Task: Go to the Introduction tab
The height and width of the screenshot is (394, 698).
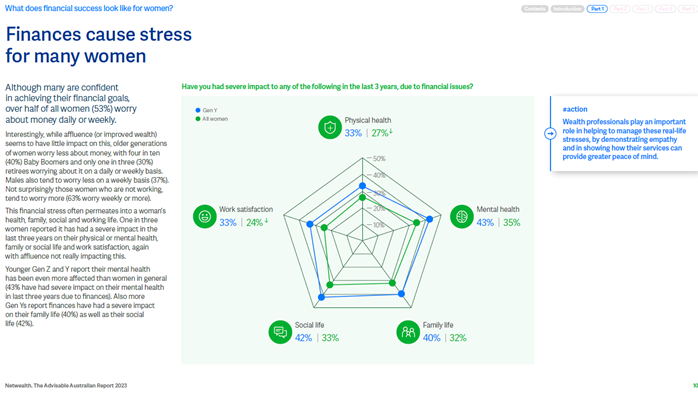Action: pos(567,9)
